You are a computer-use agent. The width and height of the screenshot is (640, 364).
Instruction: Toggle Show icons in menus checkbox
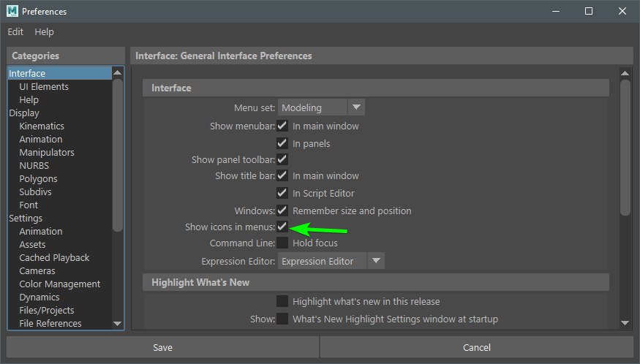click(x=282, y=227)
